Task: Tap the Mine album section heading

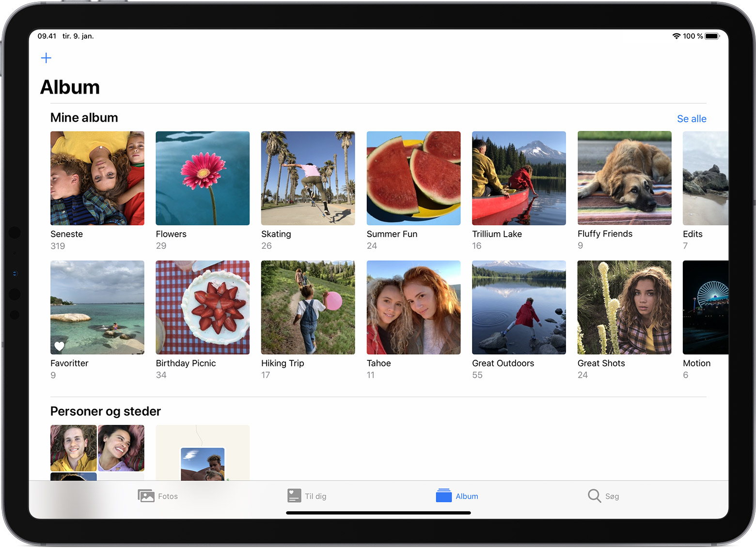Action: point(84,117)
